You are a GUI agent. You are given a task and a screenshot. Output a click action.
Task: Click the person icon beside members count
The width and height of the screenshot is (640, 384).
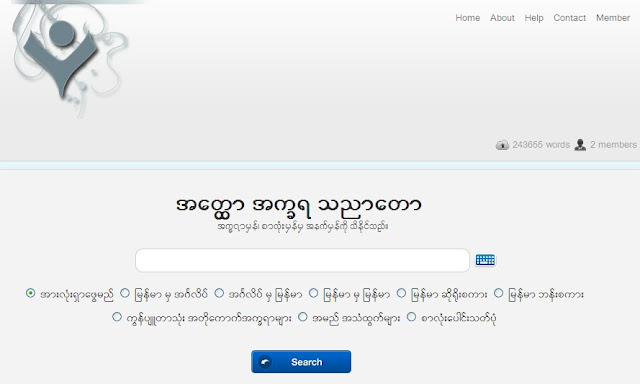coord(580,145)
